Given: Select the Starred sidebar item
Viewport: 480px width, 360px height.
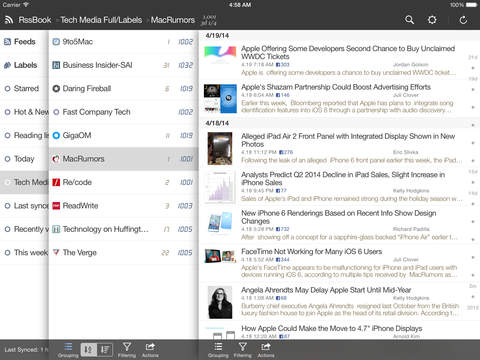Looking at the screenshot, I should (24, 88).
